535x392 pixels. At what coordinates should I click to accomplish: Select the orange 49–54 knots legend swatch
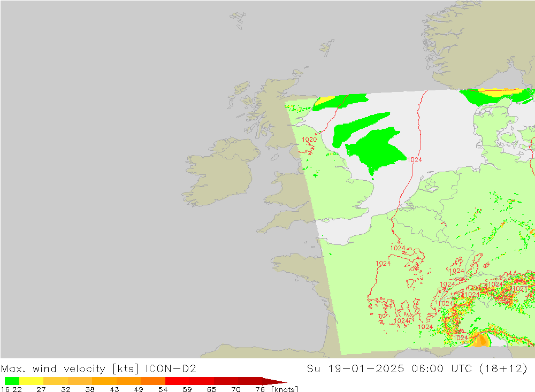pos(153,381)
